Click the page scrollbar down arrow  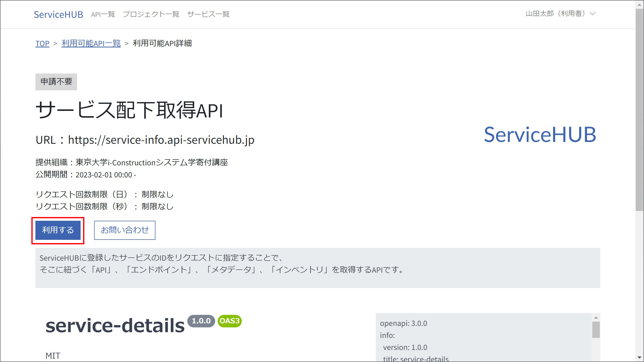(x=639, y=357)
